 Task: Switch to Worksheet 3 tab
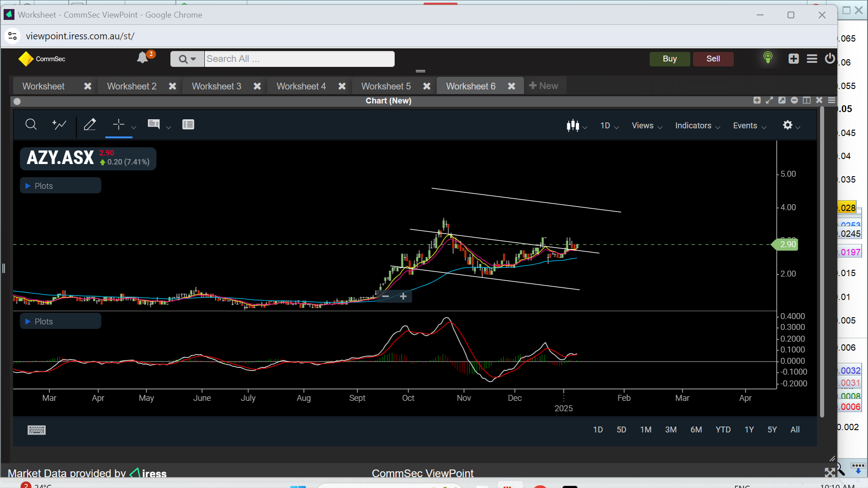coord(217,86)
